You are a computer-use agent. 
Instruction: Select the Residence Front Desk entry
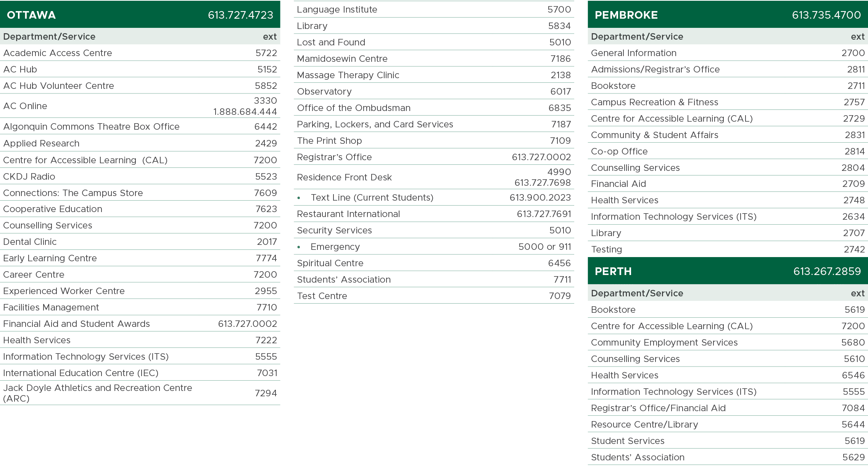click(x=344, y=177)
